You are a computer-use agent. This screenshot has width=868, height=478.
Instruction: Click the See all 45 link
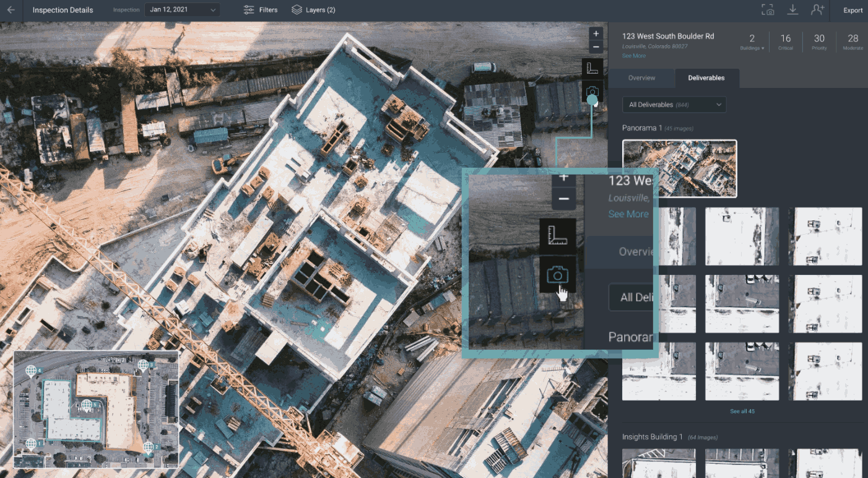click(x=742, y=411)
